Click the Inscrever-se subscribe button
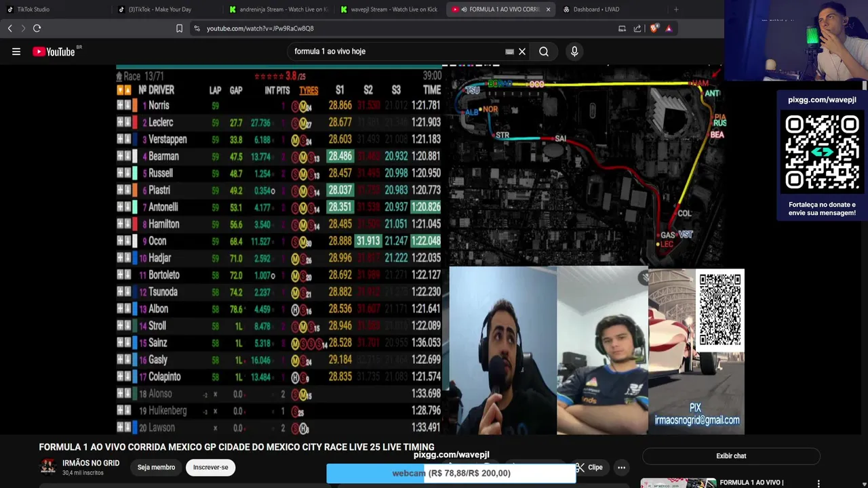Screen dimensions: 868x488 (210, 468)
